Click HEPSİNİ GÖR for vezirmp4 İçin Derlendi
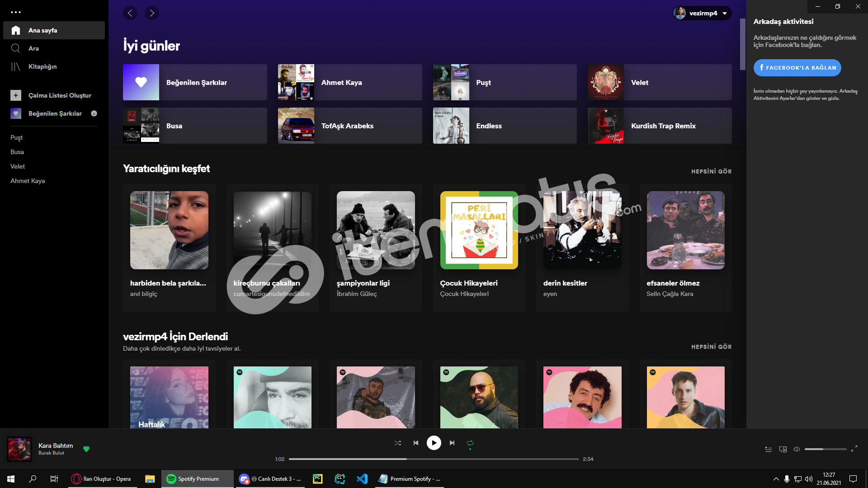Screen dimensions: 868x488 [711, 347]
